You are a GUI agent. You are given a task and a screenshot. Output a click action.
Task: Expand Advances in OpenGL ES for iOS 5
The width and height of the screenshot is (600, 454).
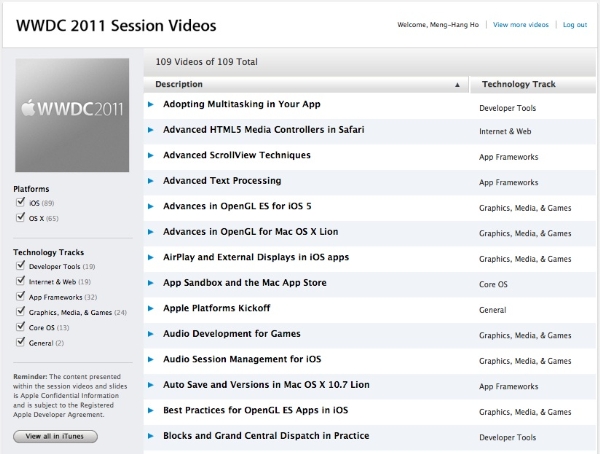151,206
